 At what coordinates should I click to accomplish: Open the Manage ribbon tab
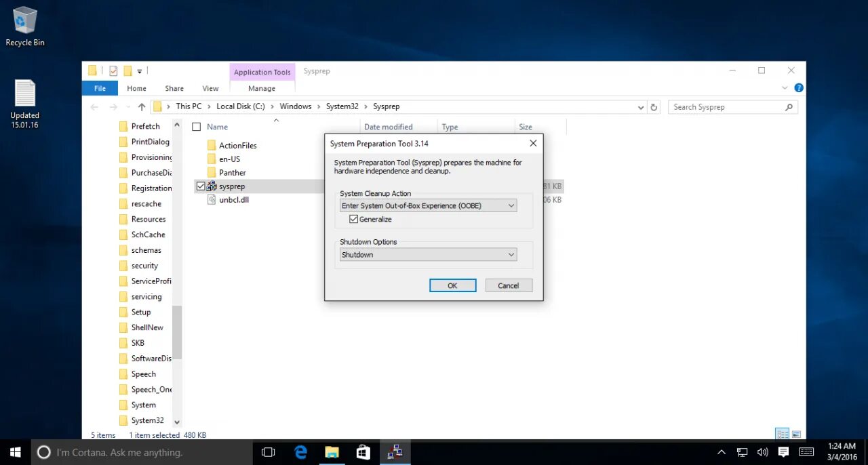262,88
